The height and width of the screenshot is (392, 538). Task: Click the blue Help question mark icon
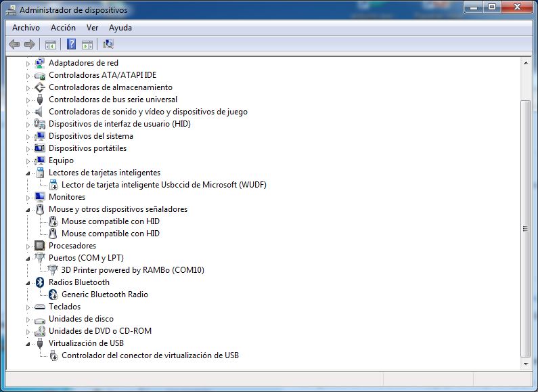(70, 45)
